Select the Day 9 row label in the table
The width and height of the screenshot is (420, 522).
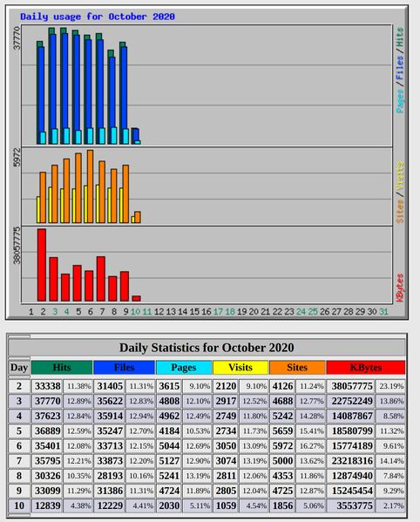point(19,491)
